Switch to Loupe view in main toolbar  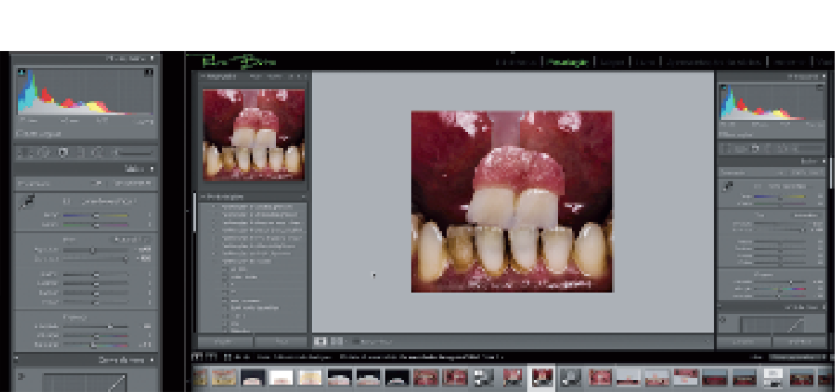[x=320, y=341]
